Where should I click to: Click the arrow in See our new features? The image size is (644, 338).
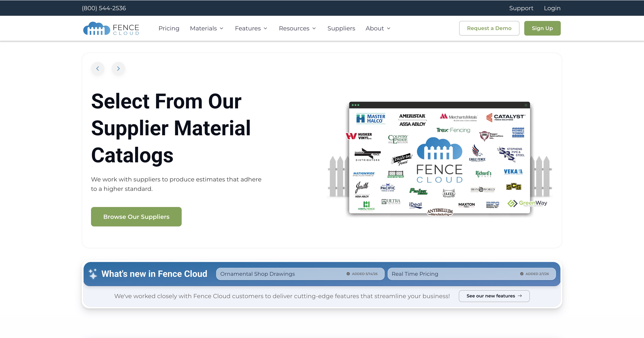click(520, 296)
